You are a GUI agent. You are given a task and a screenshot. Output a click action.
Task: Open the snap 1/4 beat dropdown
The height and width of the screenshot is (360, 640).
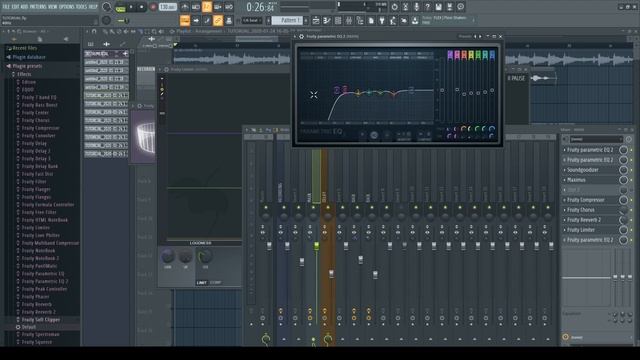pyautogui.click(x=251, y=20)
